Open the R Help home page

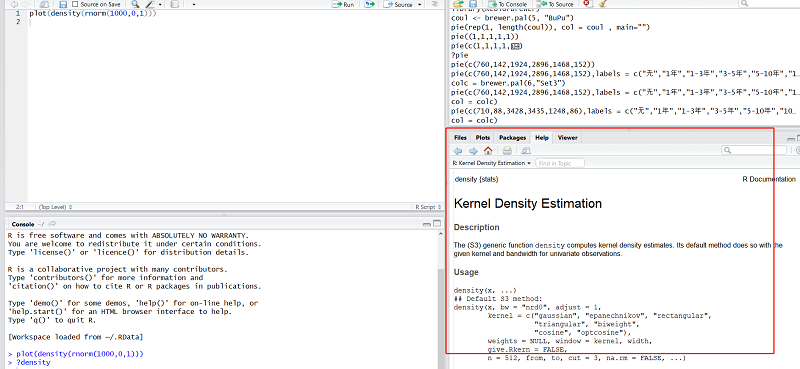tap(488, 151)
